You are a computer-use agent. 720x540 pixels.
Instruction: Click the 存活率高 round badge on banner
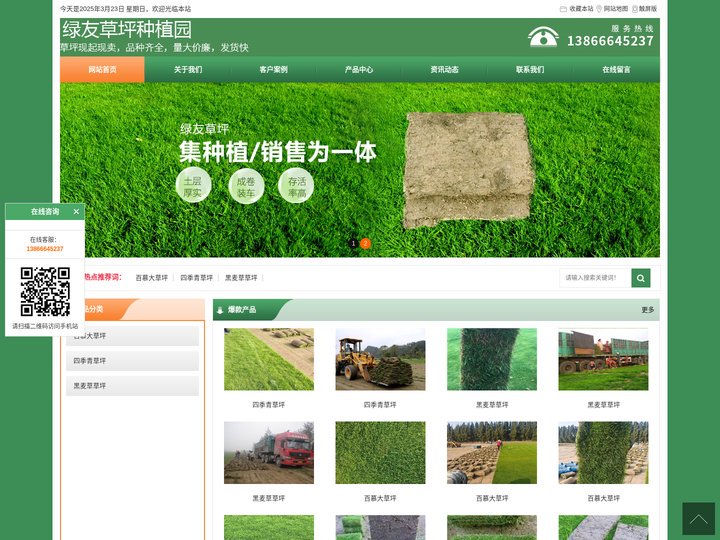(296, 186)
